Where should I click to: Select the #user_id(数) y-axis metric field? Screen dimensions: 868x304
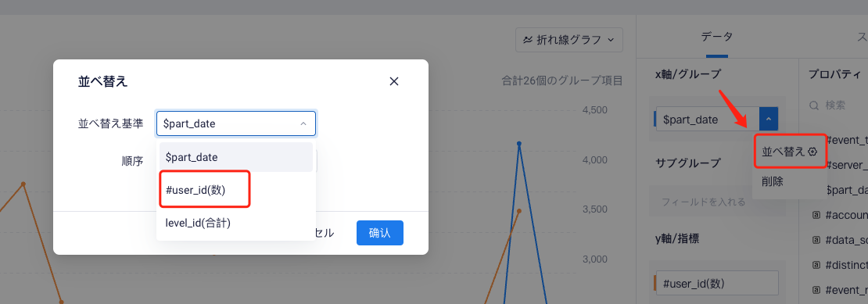coord(717,283)
